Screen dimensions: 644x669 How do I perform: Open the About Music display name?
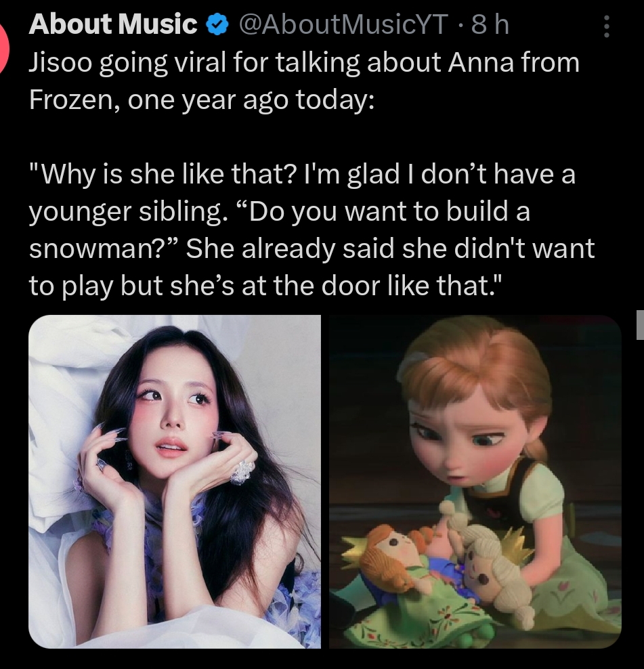coord(113,24)
